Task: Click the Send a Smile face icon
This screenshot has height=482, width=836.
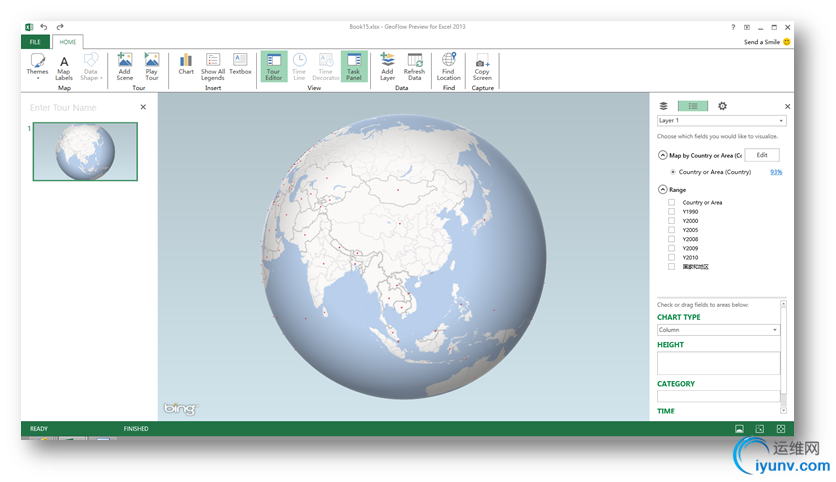Action: [786, 42]
